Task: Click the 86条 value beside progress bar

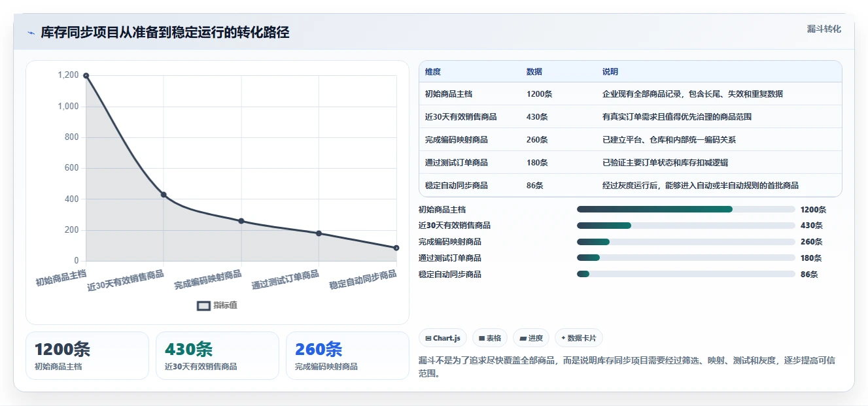Action: (x=809, y=275)
